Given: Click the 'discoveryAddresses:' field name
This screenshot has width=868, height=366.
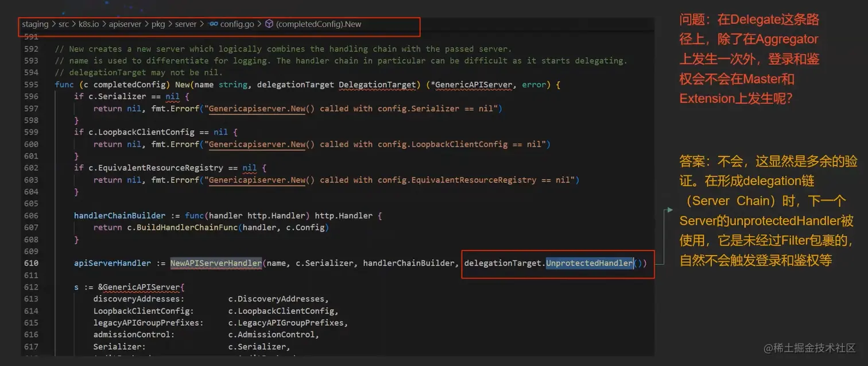Looking at the screenshot, I should click(139, 299).
